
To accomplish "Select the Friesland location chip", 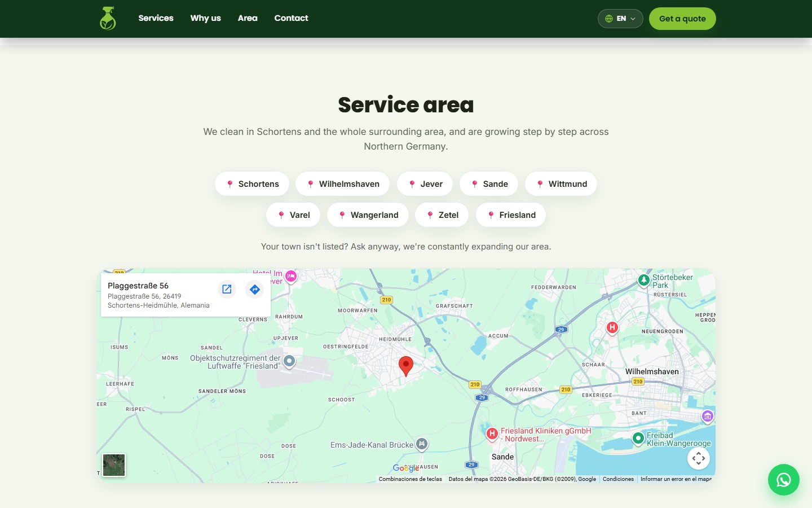I will [511, 215].
